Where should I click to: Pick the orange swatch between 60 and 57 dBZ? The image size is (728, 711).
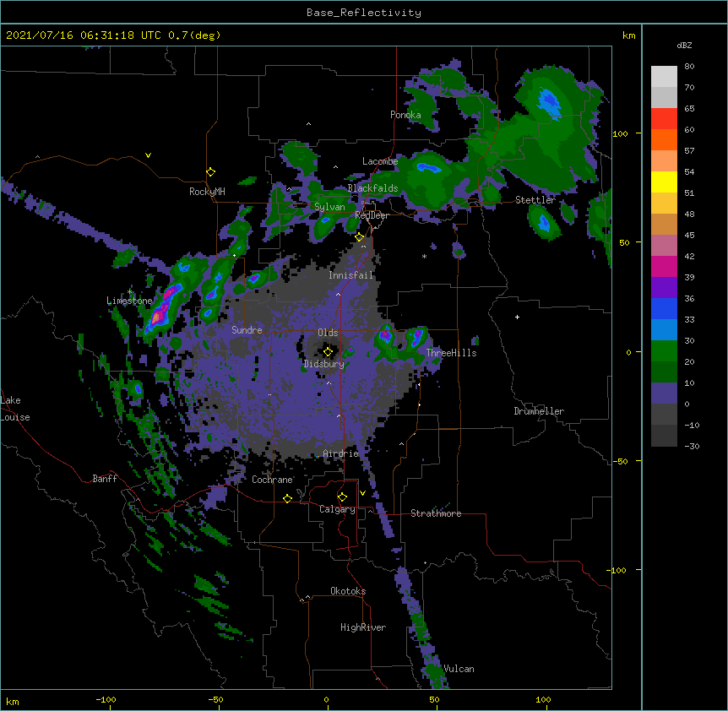point(664,139)
